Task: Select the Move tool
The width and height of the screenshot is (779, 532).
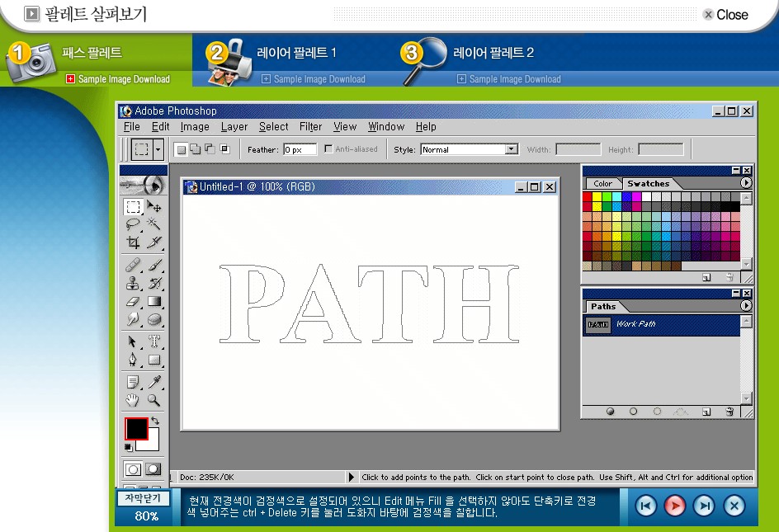Action: [x=154, y=207]
